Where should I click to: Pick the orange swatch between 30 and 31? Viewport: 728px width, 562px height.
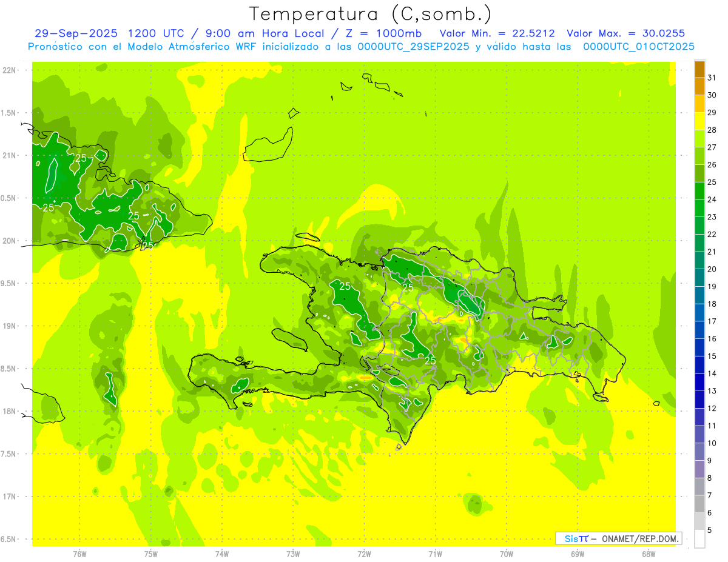coord(699,87)
